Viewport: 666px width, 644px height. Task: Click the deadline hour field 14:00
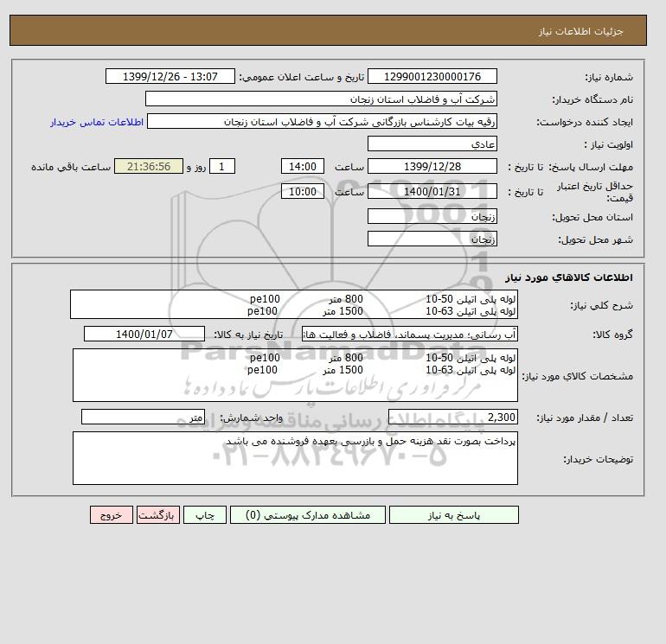click(303, 167)
